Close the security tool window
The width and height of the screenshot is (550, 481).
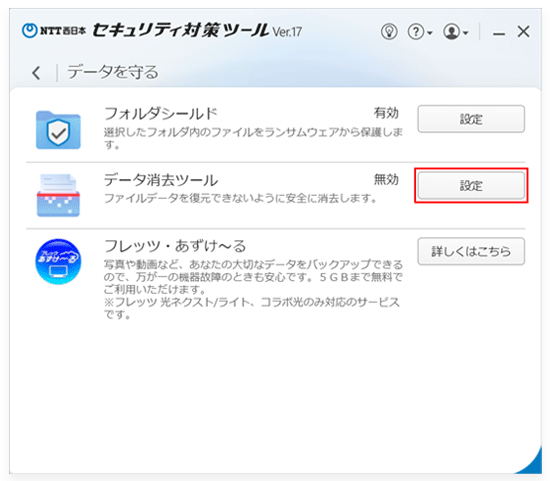523,32
